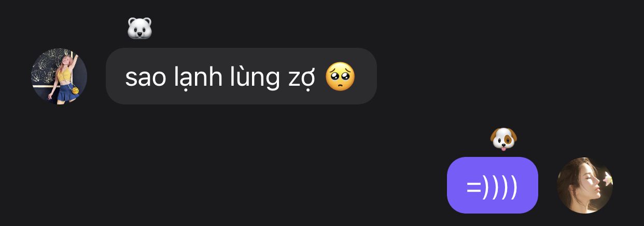The image size is (644, 226).
Task: Click the bear emoji above the gray message
Action: pyautogui.click(x=139, y=28)
